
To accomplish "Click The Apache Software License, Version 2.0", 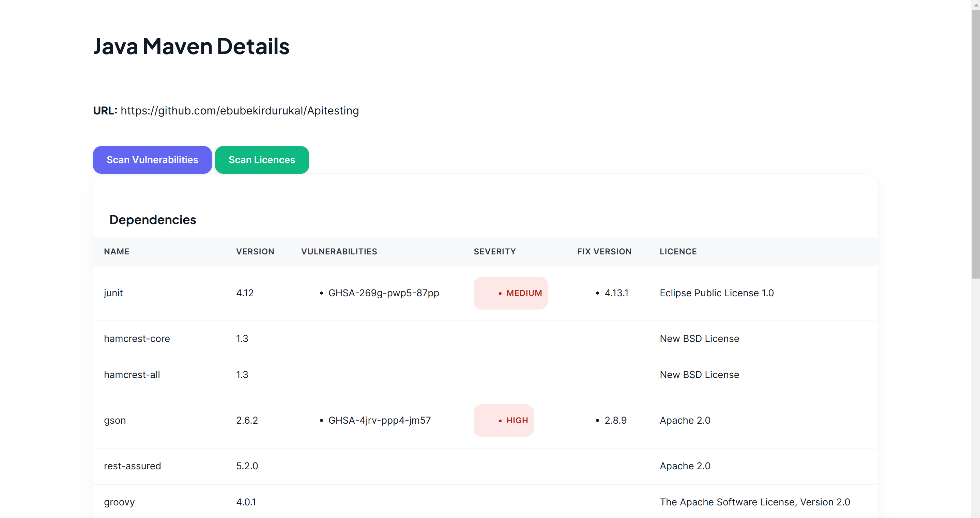I will pos(754,502).
